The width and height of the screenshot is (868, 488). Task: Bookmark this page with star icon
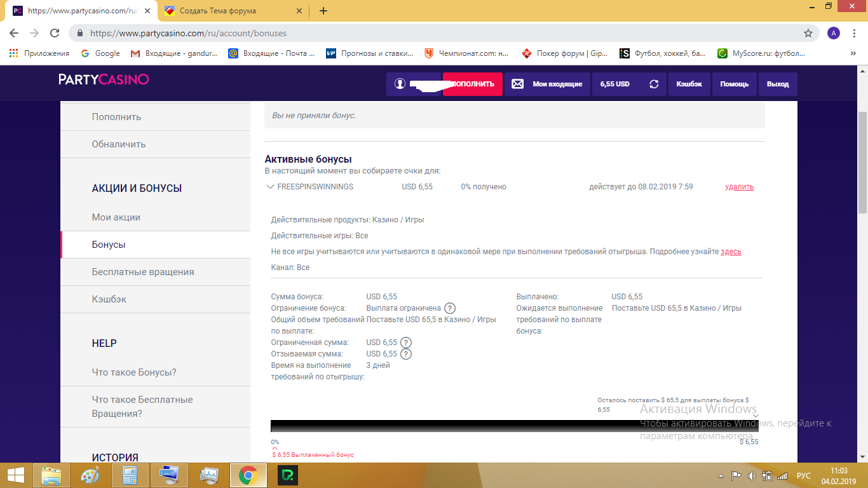[808, 33]
